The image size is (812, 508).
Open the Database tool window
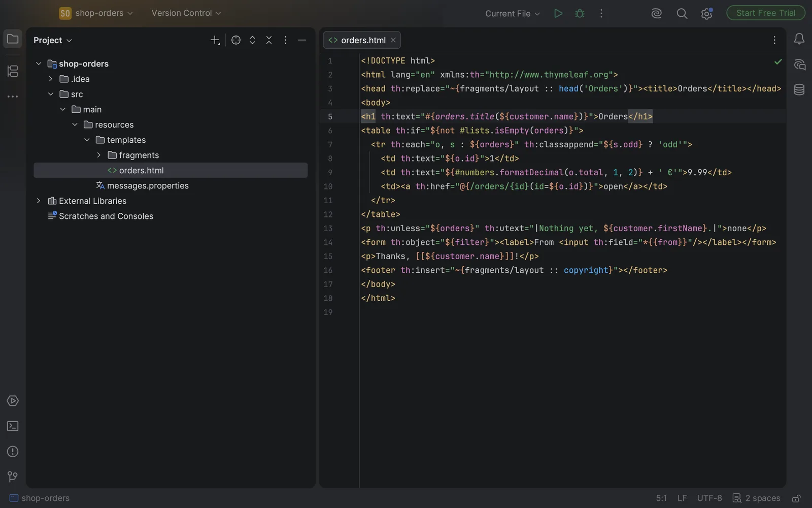tap(799, 90)
